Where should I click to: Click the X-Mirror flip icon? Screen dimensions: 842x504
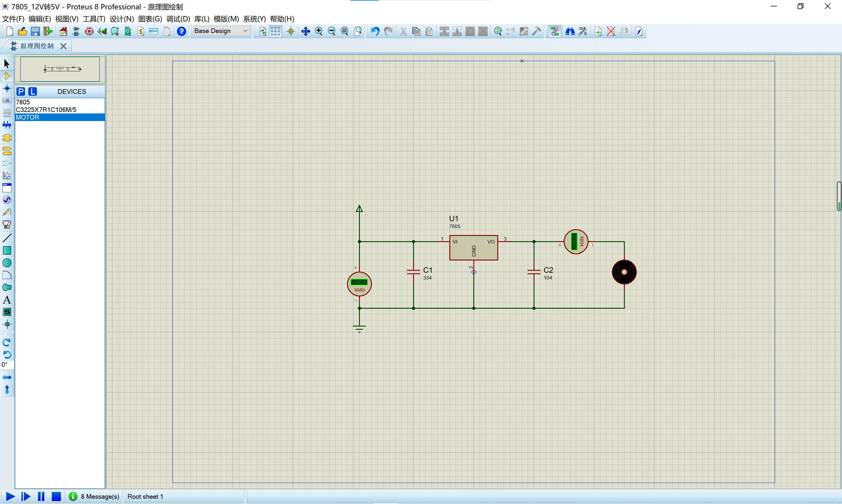tap(7, 377)
